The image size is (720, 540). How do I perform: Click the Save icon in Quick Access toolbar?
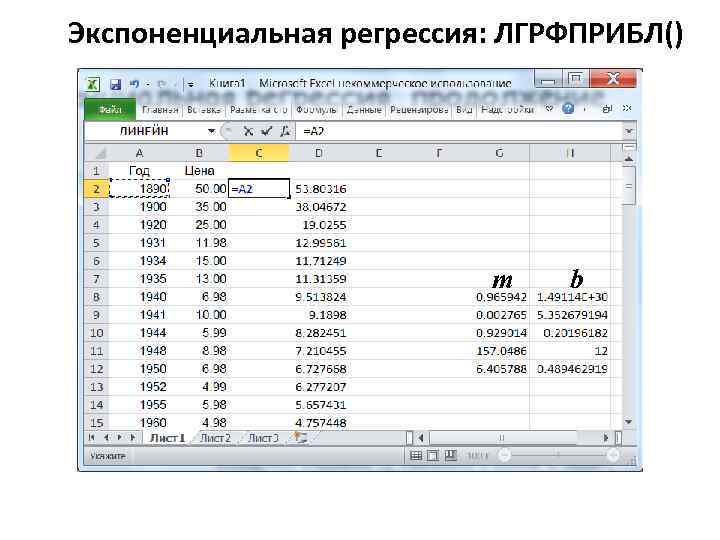coord(115,84)
